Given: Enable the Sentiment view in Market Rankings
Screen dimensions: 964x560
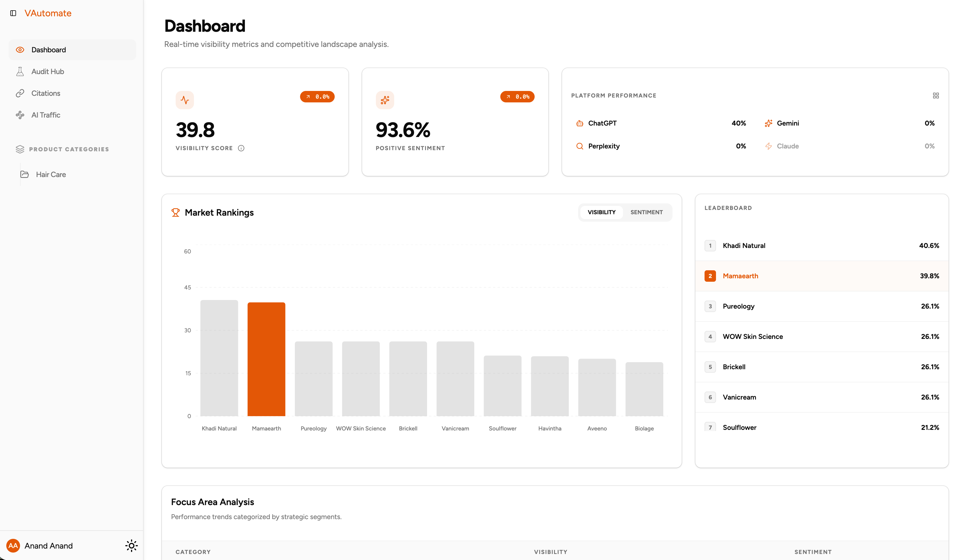Looking at the screenshot, I should [x=646, y=212].
